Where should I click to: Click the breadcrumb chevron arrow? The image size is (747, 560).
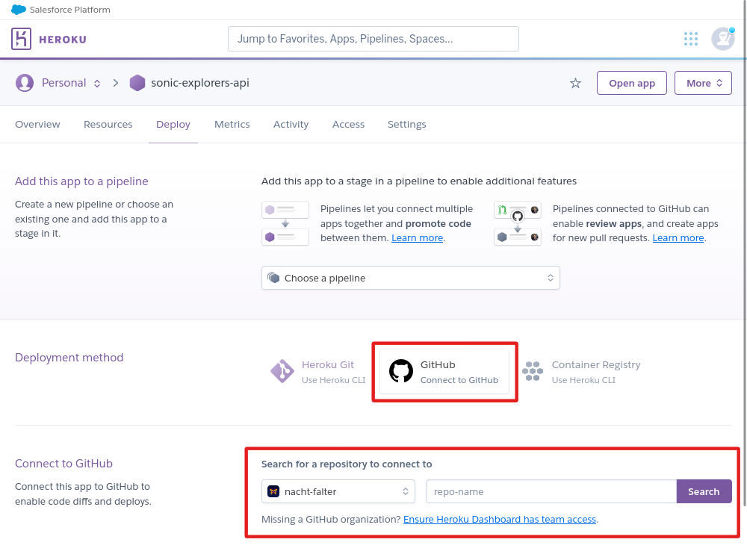pos(116,83)
